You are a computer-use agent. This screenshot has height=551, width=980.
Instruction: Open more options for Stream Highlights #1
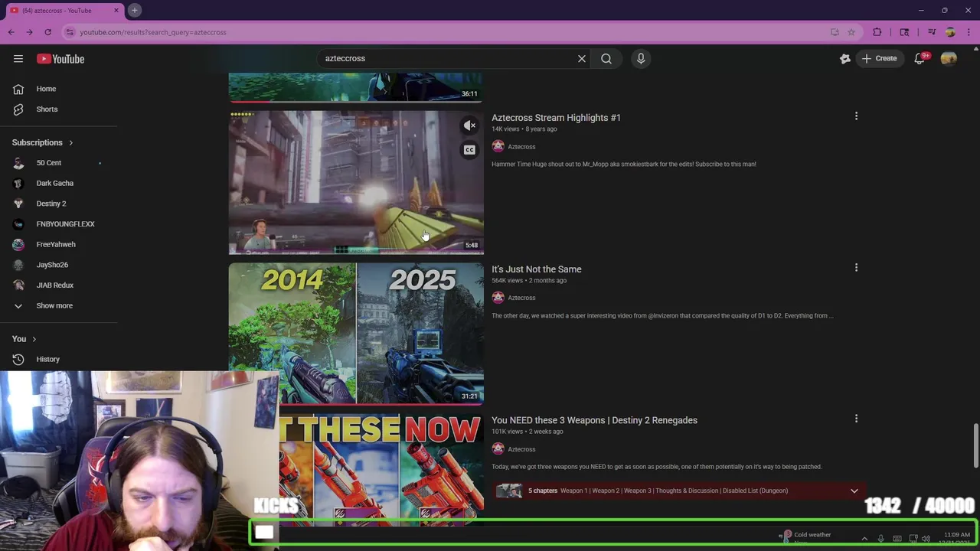[x=856, y=116]
